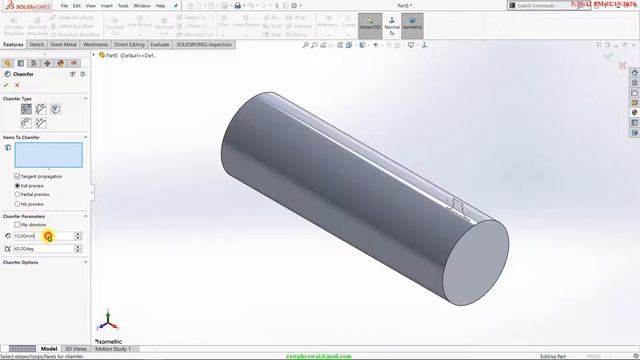Select the Offset Face chamfer type icon
640x360 pixels.
26,123
